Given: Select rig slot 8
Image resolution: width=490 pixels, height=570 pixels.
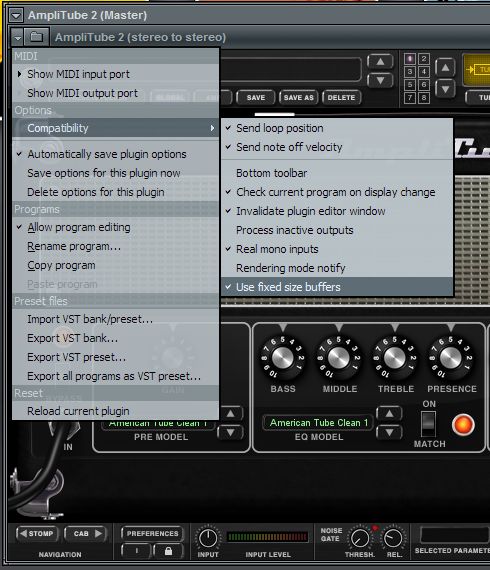Looking at the screenshot, I should click(423, 98).
